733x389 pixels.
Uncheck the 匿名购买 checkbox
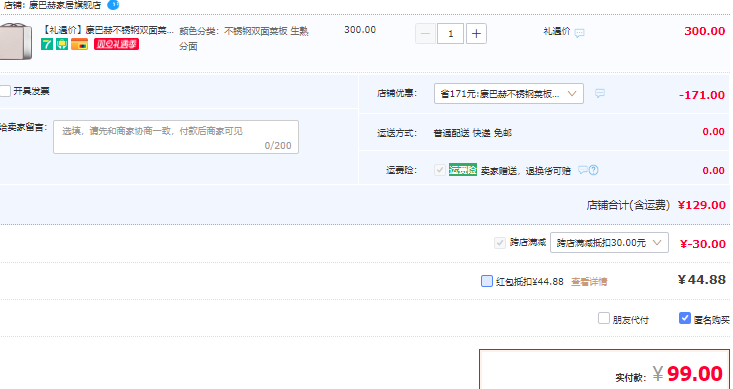[x=685, y=318]
